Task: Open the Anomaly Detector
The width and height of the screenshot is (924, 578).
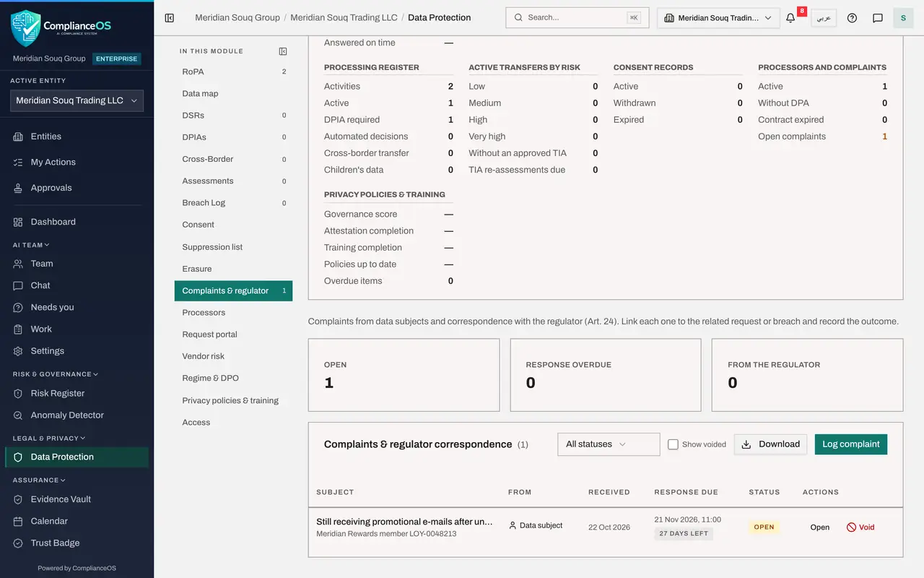Action: pos(77,415)
